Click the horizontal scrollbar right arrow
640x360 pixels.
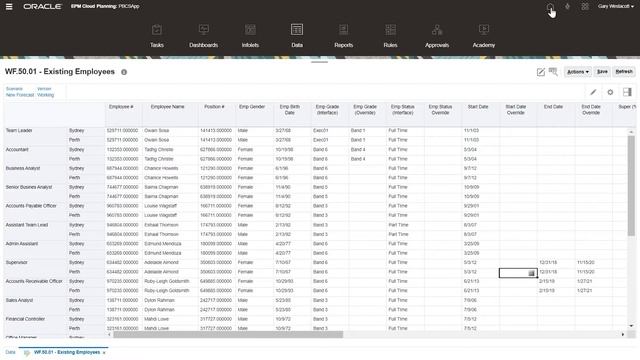pos(623,334)
